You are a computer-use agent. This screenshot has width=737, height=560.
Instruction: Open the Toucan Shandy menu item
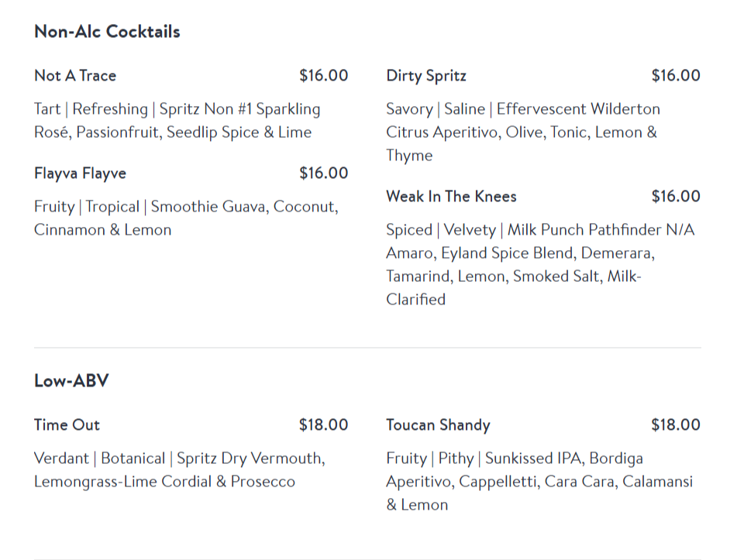[438, 425]
